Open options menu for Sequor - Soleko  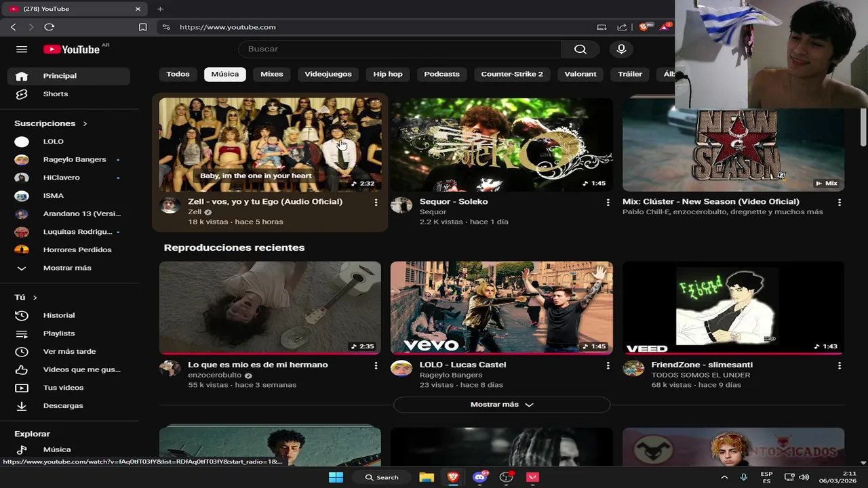(x=608, y=202)
